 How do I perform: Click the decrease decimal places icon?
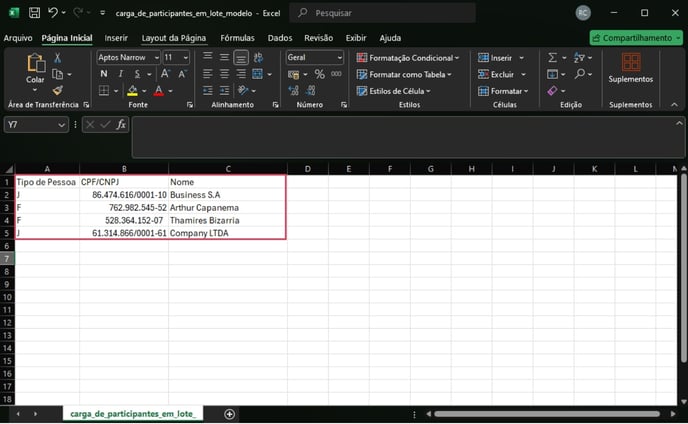click(311, 90)
